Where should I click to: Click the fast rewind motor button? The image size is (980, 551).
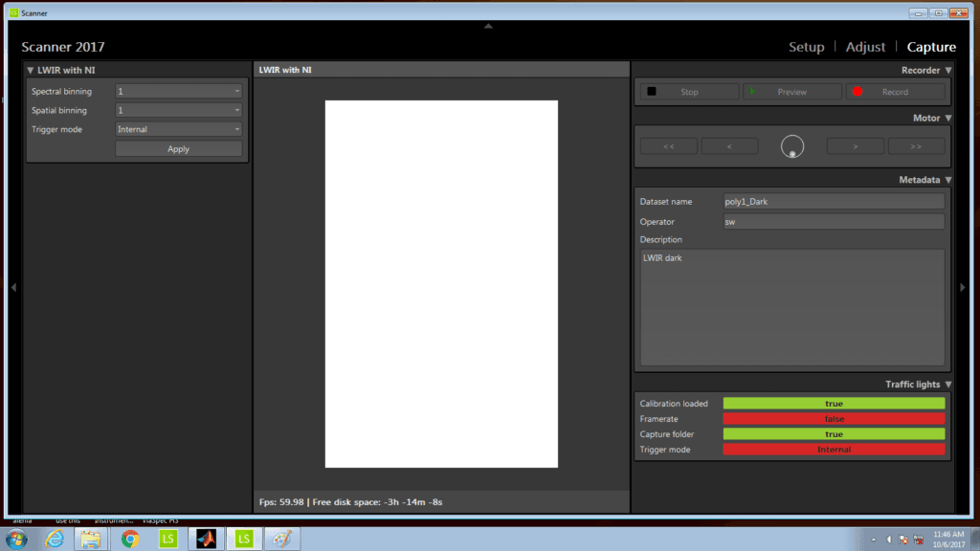(668, 146)
